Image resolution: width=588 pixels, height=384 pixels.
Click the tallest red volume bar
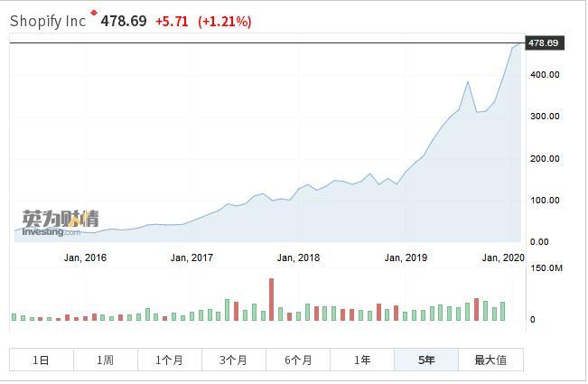(x=271, y=299)
